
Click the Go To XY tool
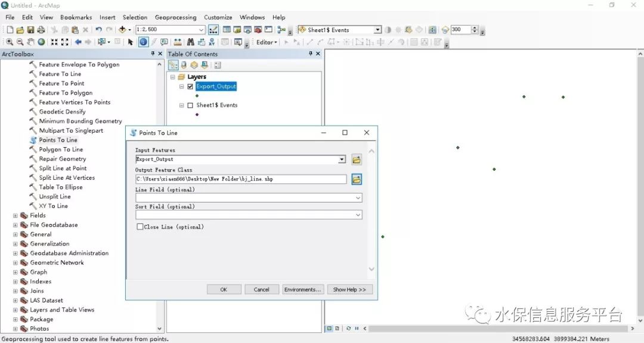tap(212, 42)
